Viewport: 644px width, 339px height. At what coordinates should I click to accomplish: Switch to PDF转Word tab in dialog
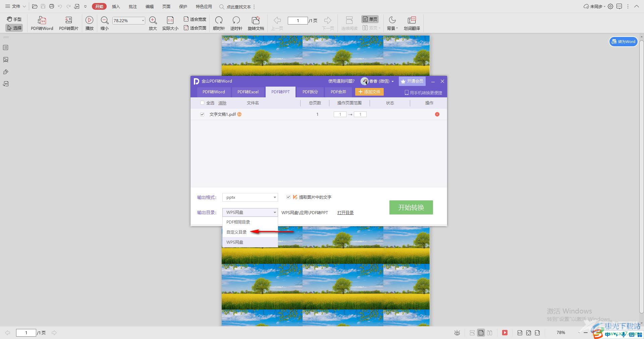coord(214,92)
